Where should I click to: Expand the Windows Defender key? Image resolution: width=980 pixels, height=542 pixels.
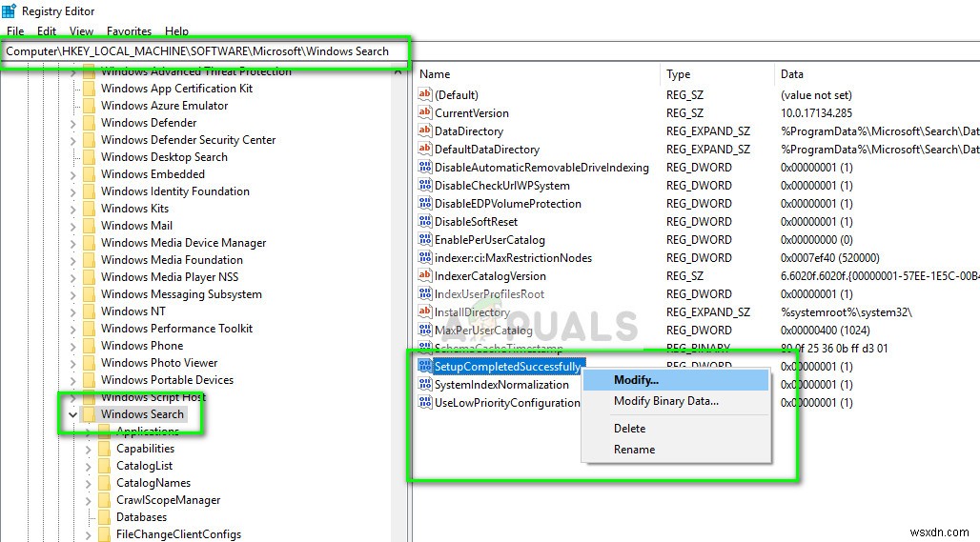tap(73, 124)
